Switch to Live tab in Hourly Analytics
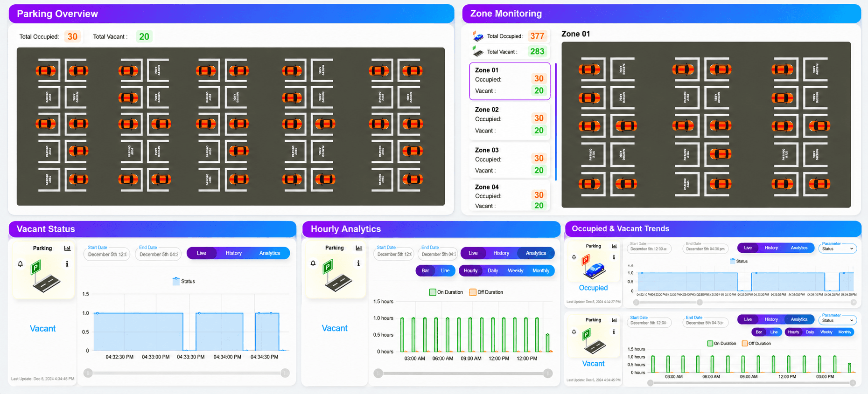The height and width of the screenshot is (394, 868). tap(473, 253)
